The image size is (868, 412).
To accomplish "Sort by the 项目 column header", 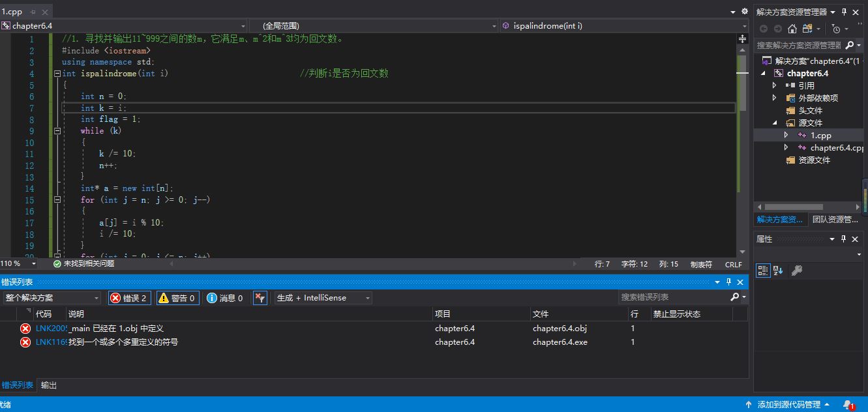I will coord(481,314).
